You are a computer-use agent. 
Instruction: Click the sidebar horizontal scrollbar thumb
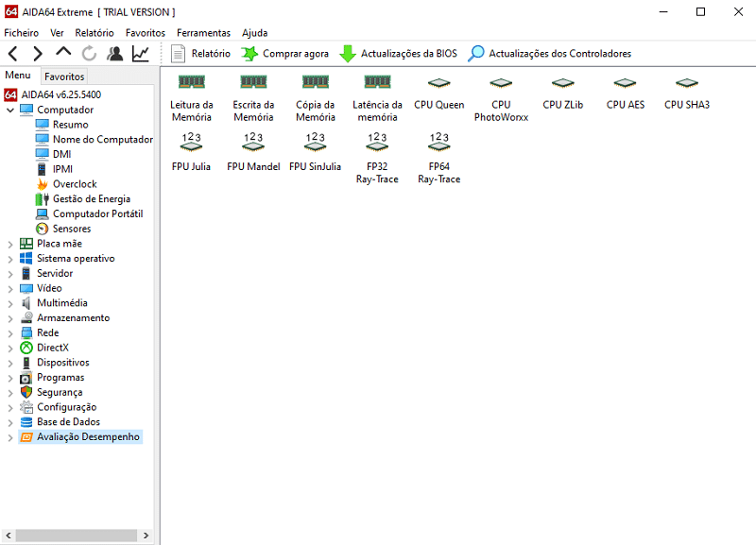pyautogui.click(x=77, y=536)
